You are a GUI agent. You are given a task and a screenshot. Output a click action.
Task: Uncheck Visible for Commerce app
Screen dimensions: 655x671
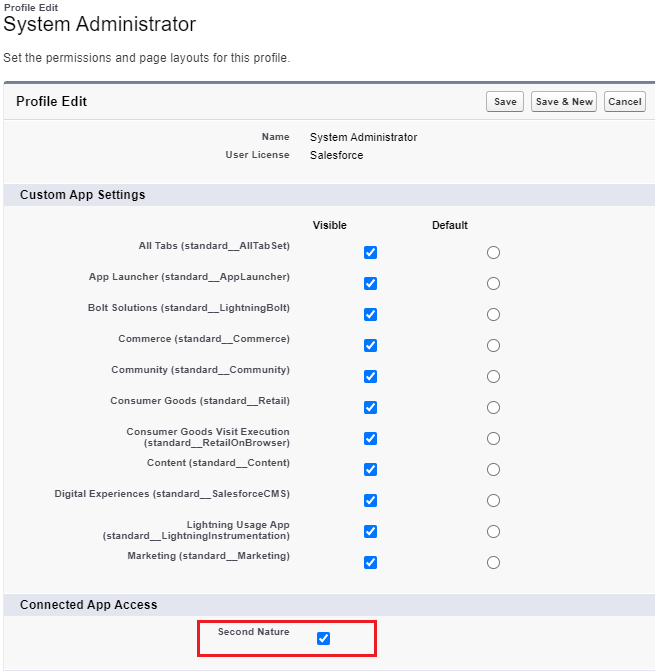pyautogui.click(x=370, y=346)
